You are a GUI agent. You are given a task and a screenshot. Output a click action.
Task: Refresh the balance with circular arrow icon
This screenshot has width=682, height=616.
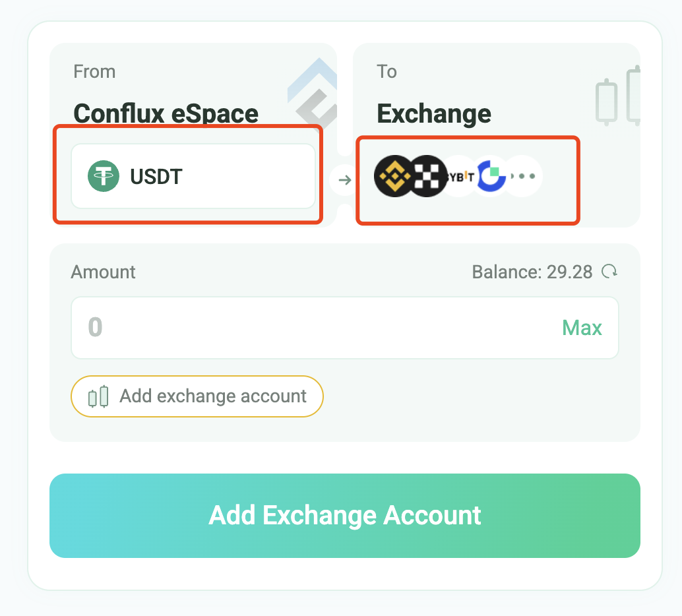(x=609, y=272)
